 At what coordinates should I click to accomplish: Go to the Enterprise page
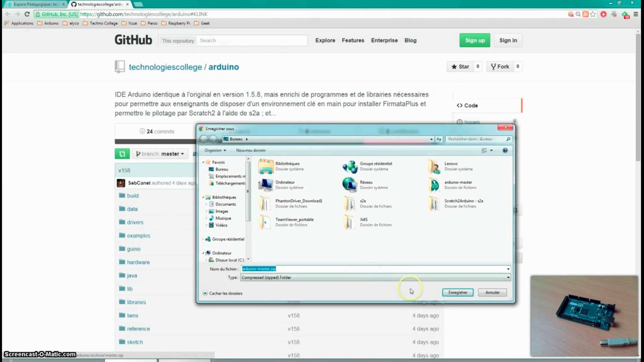[x=384, y=40]
